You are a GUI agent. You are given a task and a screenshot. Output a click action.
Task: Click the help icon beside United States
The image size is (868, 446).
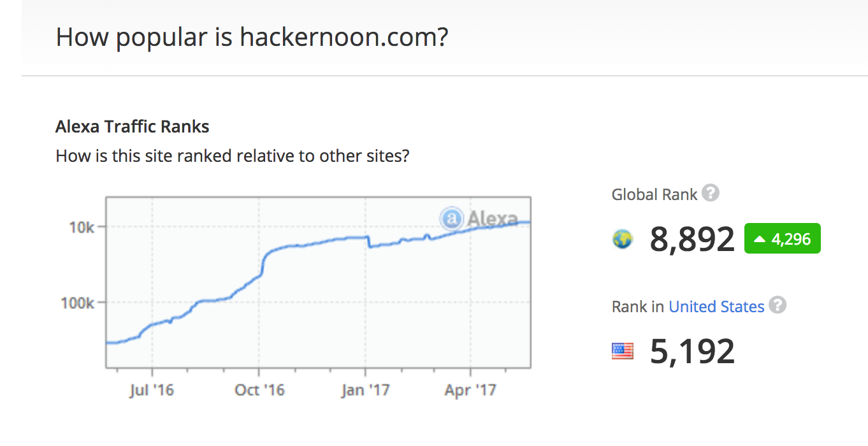[778, 305]
